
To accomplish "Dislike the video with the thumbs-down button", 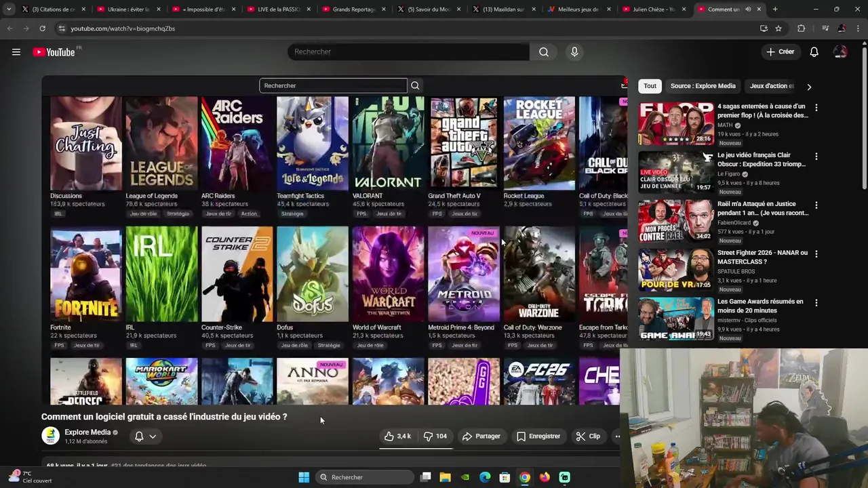I will pyautogui.click(x=435, y=436).
